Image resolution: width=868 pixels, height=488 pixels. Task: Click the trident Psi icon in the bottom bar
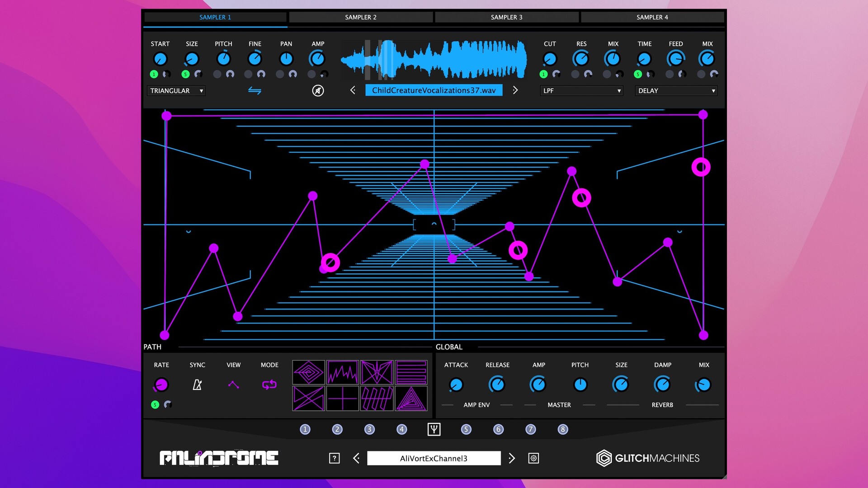click(x=434, y=429)
